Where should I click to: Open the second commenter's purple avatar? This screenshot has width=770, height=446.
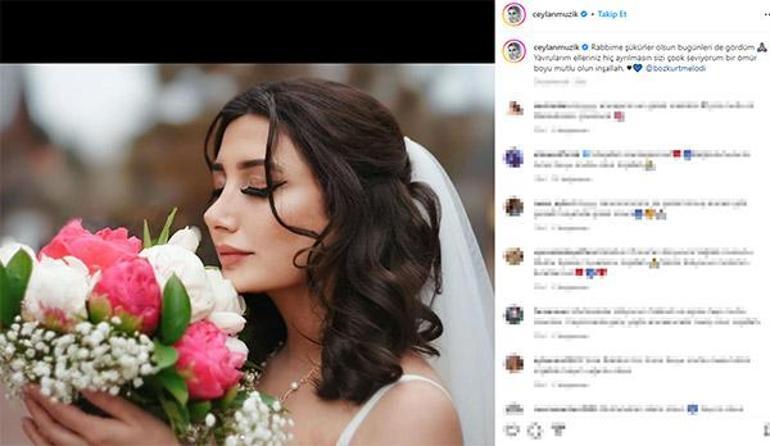[514, 158]
